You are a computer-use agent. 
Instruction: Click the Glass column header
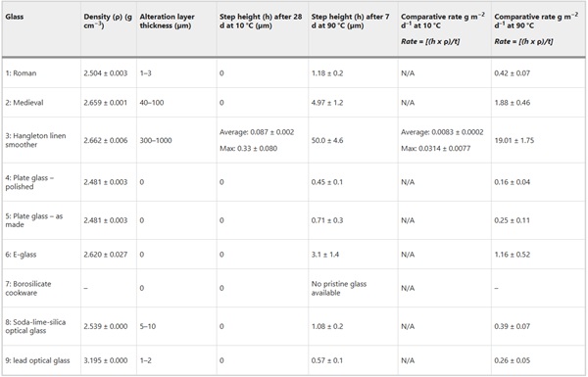pyautogui.click(x=15, y=17)
